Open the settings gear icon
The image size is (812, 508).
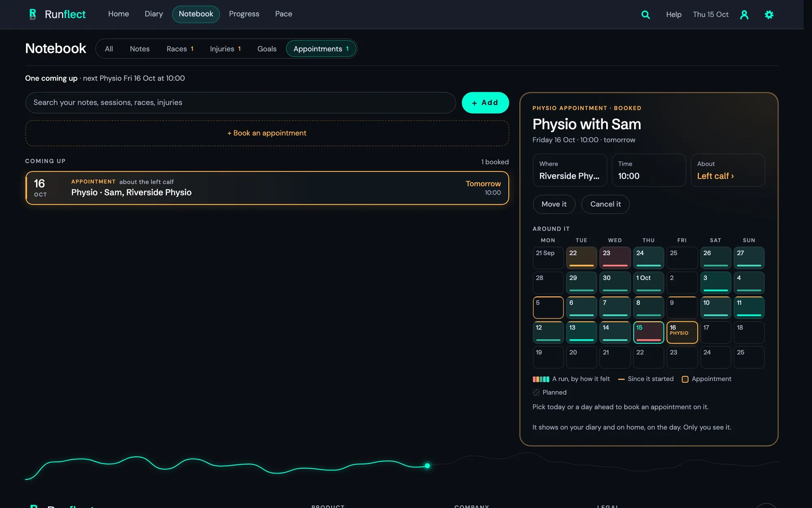[x=769, y=15]
